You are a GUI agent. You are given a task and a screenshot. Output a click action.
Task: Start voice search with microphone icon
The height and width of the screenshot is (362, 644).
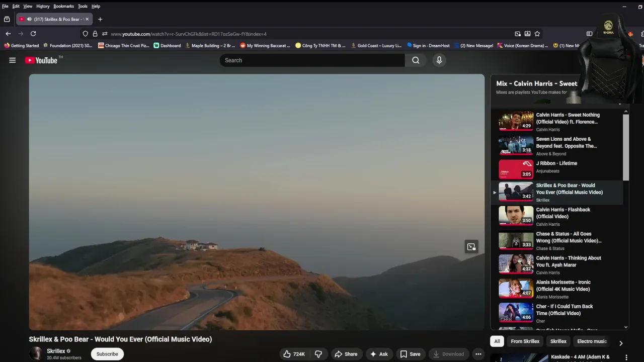pos(439,60)
